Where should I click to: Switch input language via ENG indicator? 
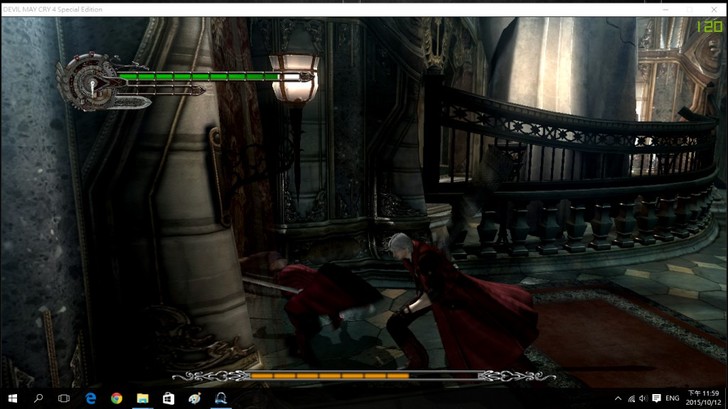pos(673,398)
